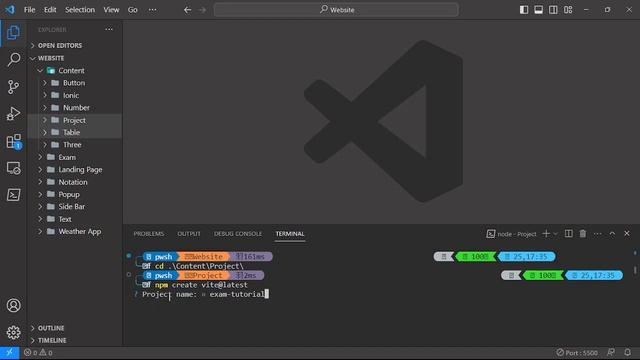Image resolution: width=640 pixels, height=360 pixels.
Task: Open the Run and Debug view
Action: tap(13, 114)
